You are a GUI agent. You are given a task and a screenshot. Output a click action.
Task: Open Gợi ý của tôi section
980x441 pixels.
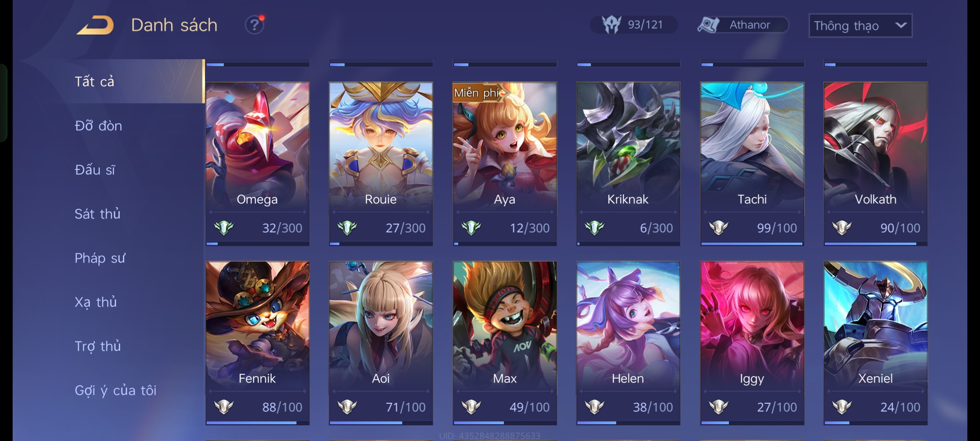[x=116, y=390]
